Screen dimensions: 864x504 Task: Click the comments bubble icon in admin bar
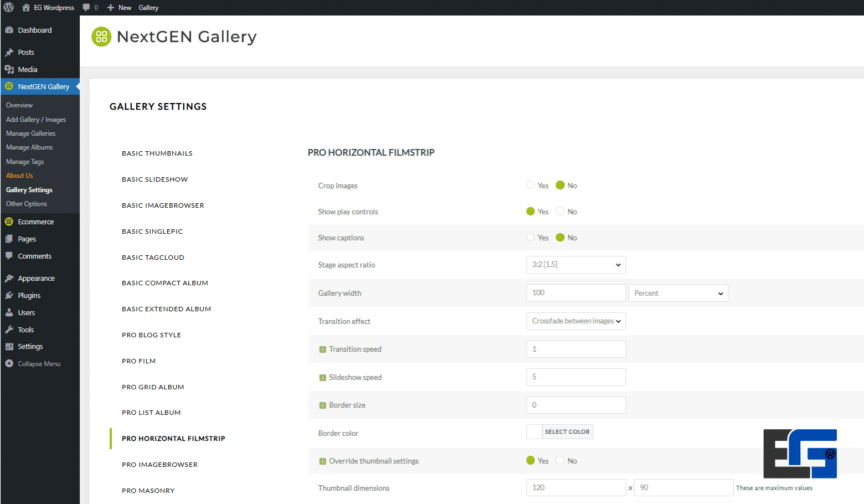click(x=86, y=7)
